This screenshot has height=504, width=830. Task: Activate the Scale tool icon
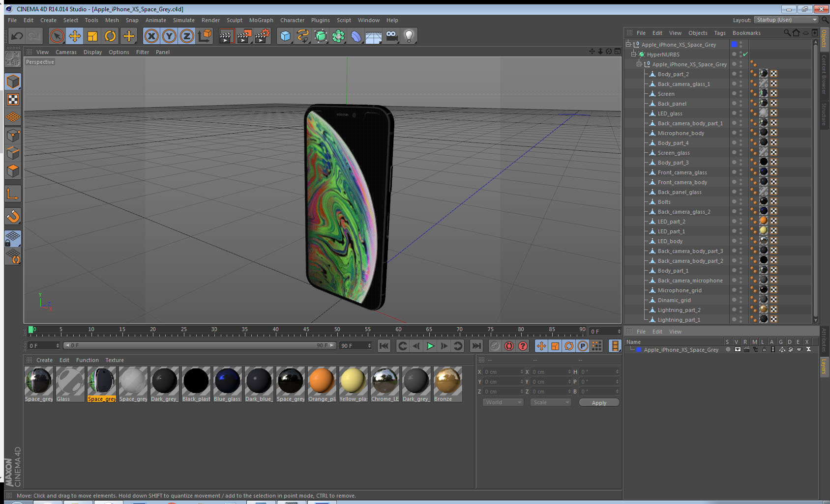pos(92,36)
